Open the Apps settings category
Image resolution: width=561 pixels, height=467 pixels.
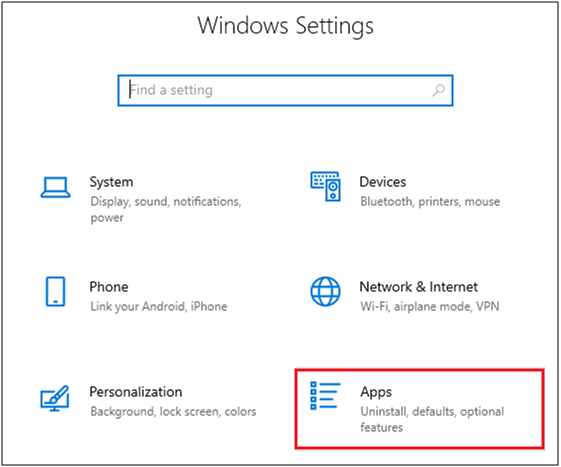(419, 409)
